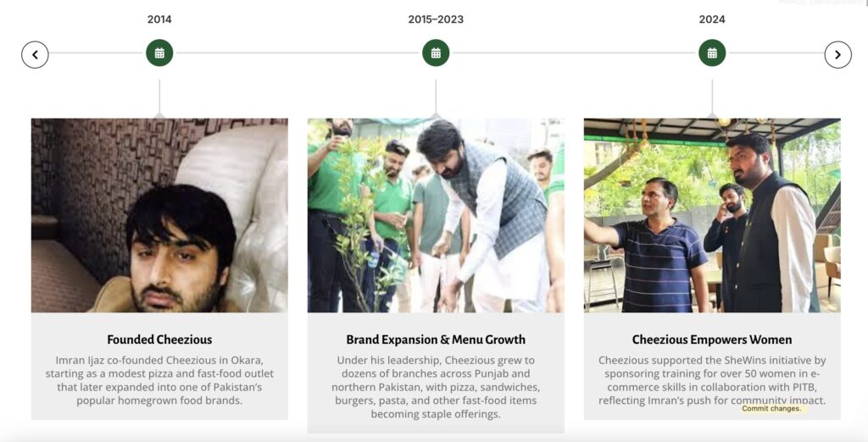Open the Cheezious Empowers Women card photo
The image size is (868, 442).
click(x=712, y=215)
